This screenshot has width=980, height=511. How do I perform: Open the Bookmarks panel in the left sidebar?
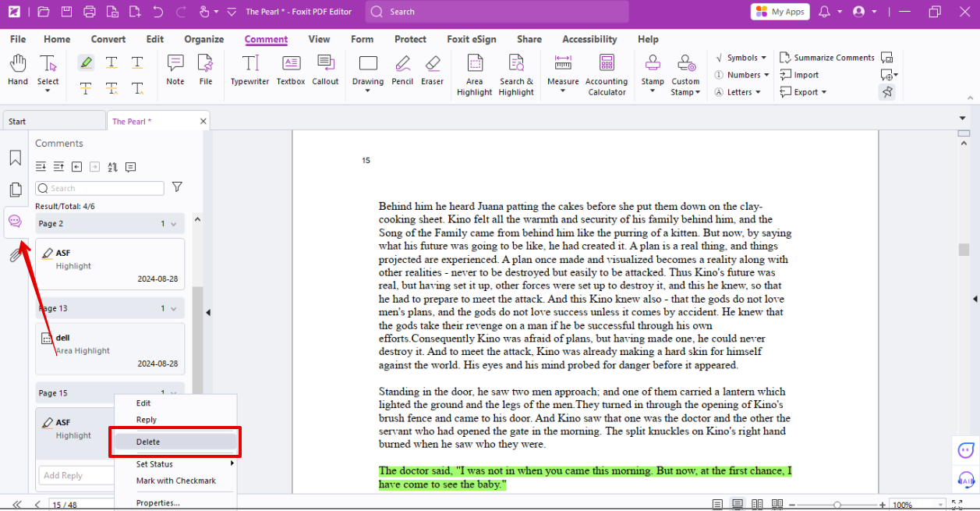click(x=15, y=157)
